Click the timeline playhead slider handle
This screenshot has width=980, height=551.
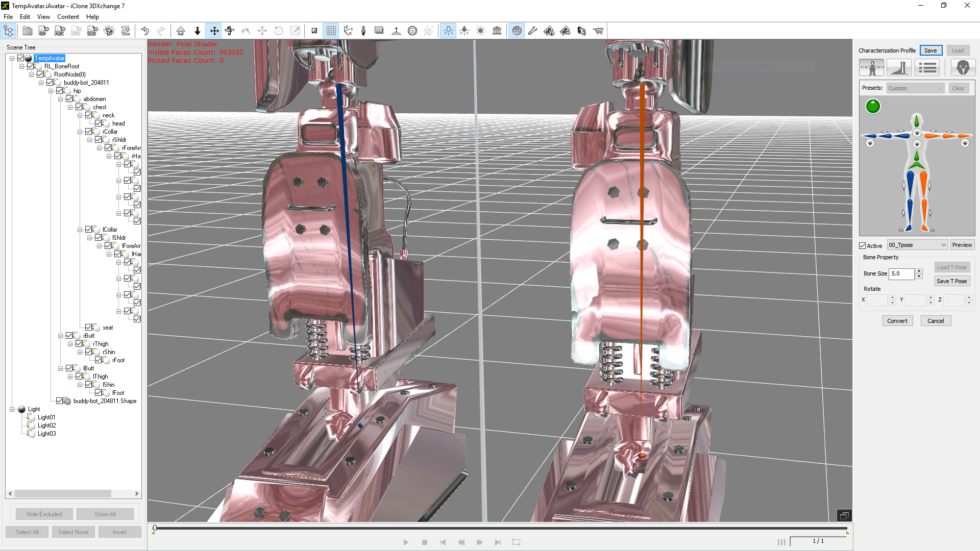click(x=155, y=528)
